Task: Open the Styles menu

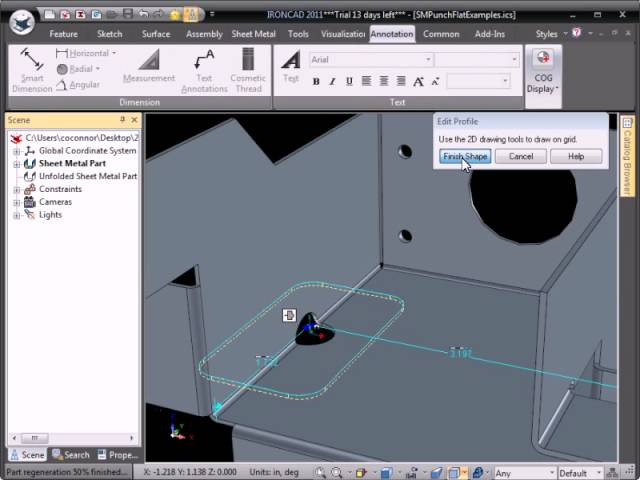Action: click(x=551, y=34)
